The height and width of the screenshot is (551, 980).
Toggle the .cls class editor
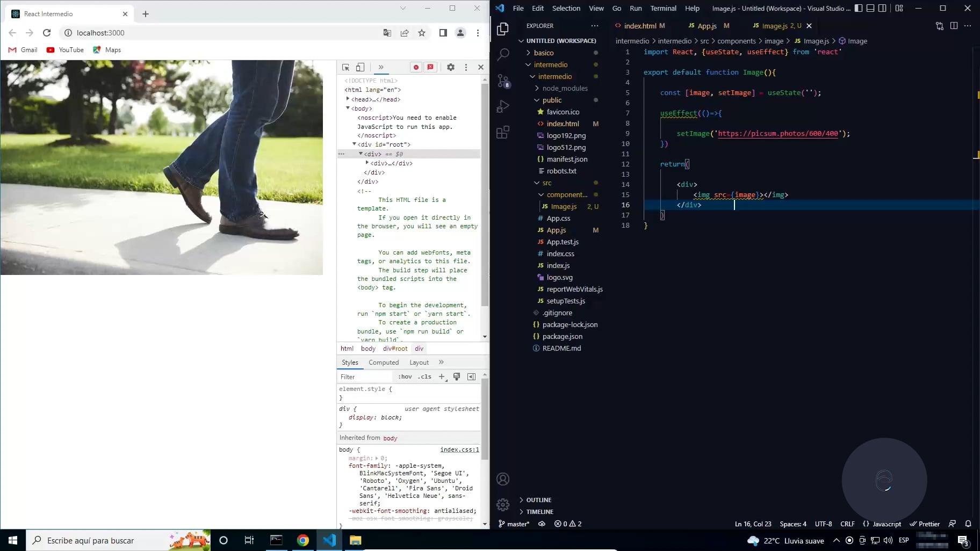[424, 376]
